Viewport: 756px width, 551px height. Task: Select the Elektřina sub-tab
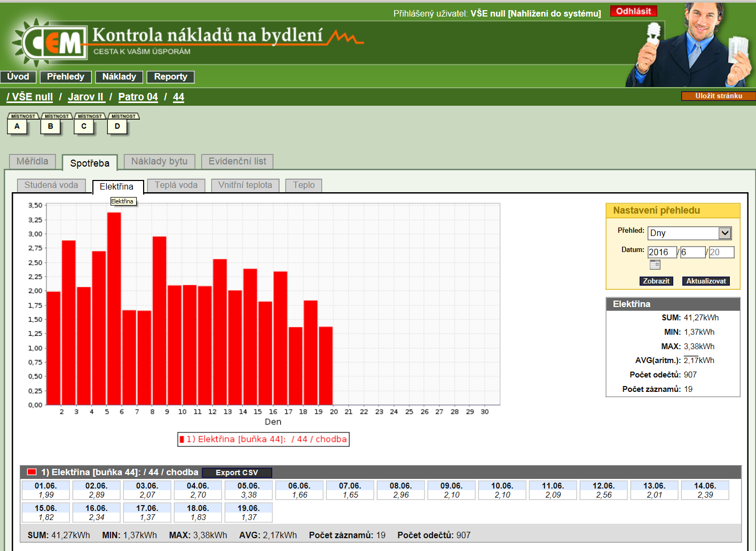tap(118, 187)
